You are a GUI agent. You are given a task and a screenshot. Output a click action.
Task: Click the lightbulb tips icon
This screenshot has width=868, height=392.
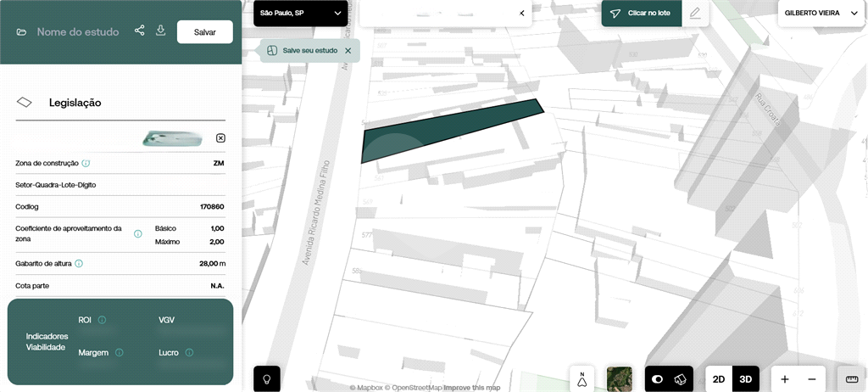point(267,379)
